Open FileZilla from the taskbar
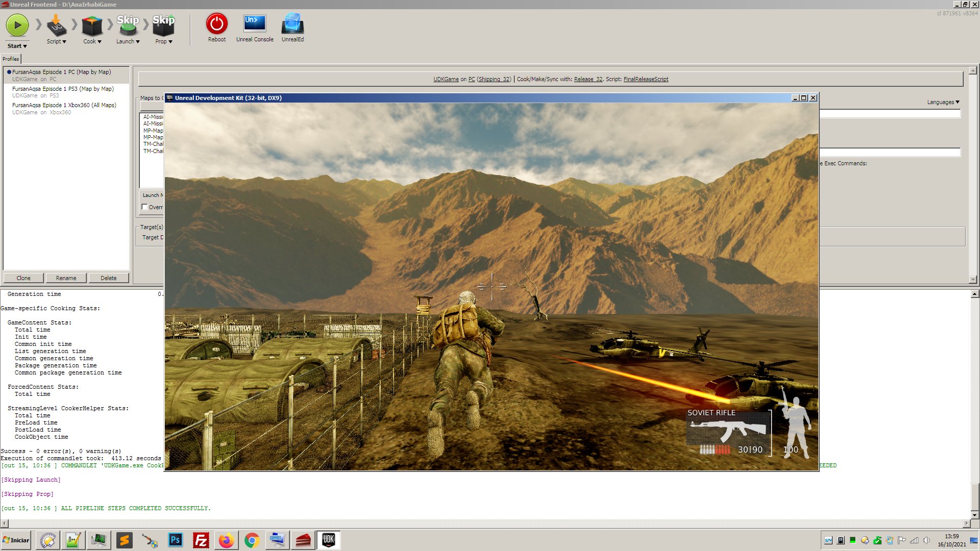The image size is (980, 551). click(x=201, y=540)
